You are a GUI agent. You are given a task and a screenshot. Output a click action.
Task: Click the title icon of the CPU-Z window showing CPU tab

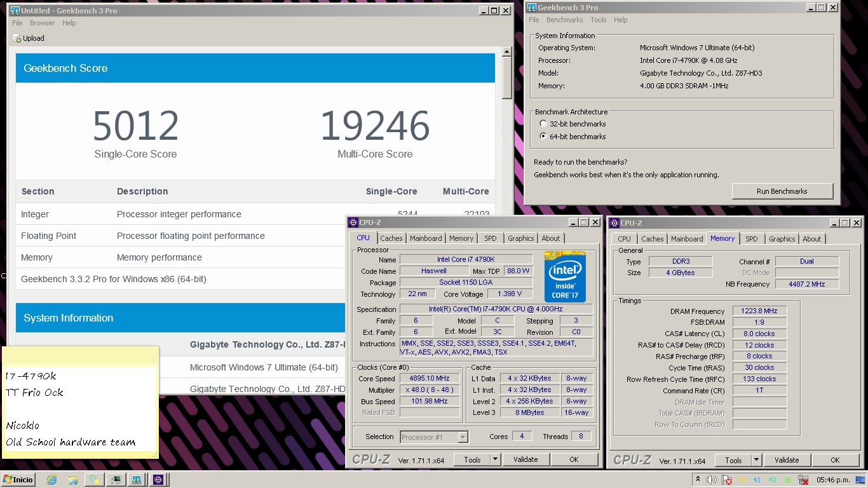(x=353, y=222)
